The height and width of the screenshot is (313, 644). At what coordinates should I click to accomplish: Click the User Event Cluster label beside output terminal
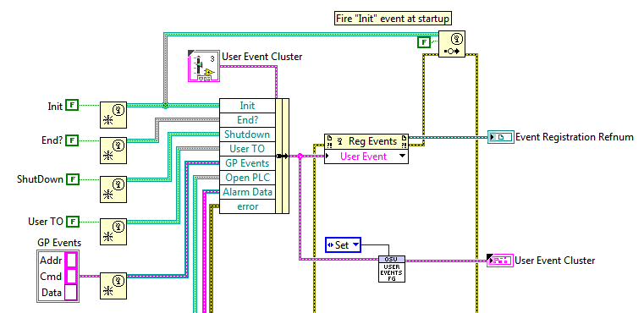coord(555,261)
